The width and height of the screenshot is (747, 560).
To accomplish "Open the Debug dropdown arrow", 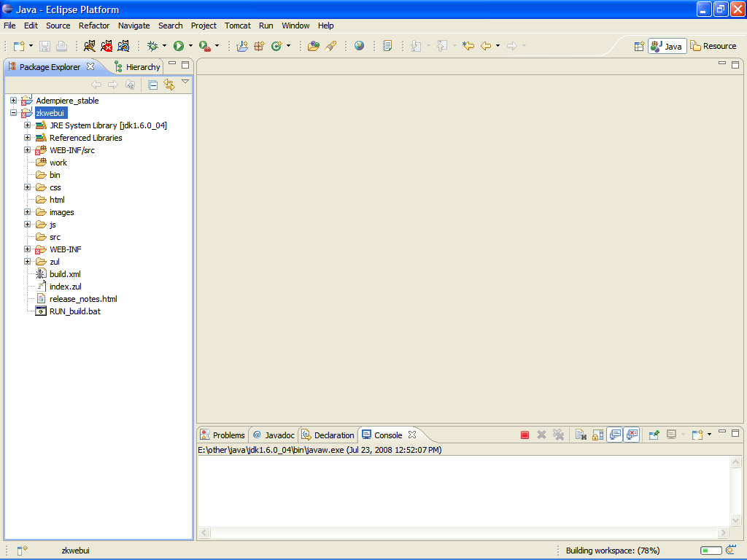I will (164, 46).
